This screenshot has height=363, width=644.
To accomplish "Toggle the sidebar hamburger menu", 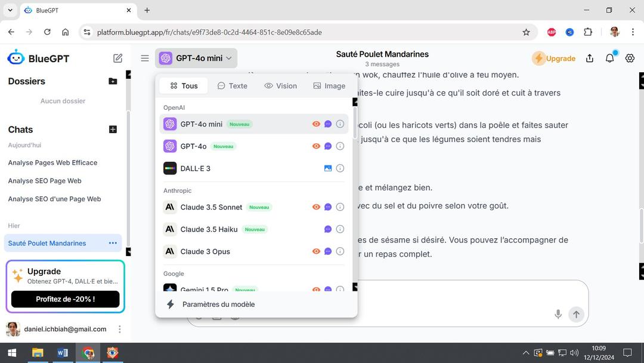I will point(144,59).
